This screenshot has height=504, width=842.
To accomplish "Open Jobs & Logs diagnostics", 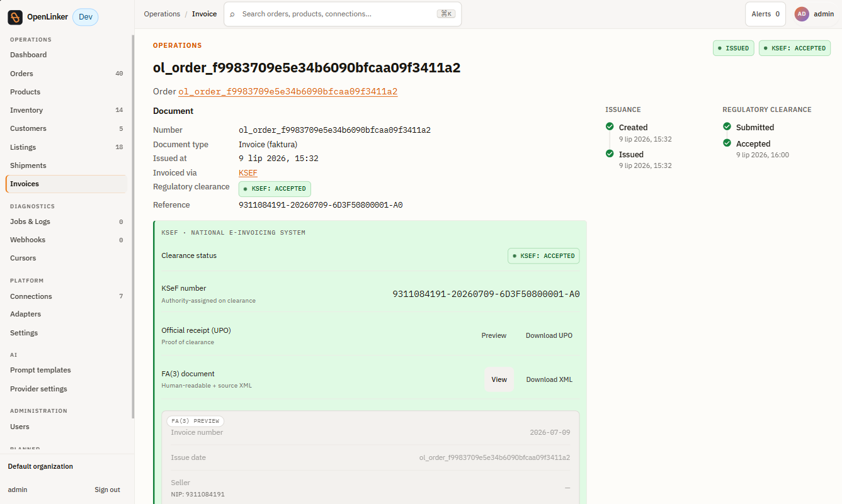I will pyautogui.click(x=66, y=221).
